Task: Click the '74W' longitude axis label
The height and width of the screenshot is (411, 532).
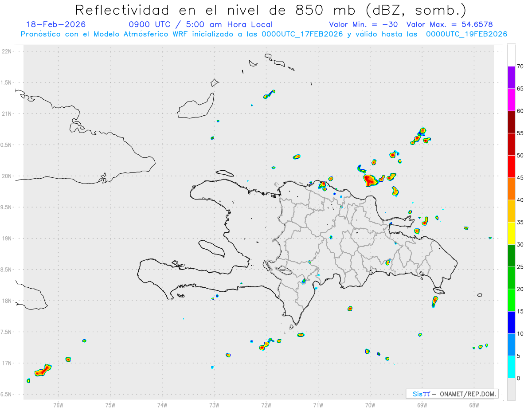Action: pyautogui.click(x=162, y=405)
